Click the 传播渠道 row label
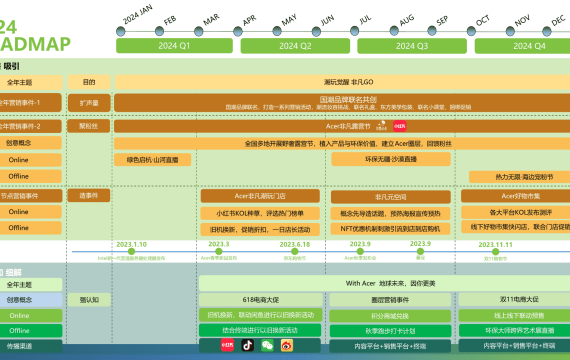570x360 pixels. [x=31, y=346]
